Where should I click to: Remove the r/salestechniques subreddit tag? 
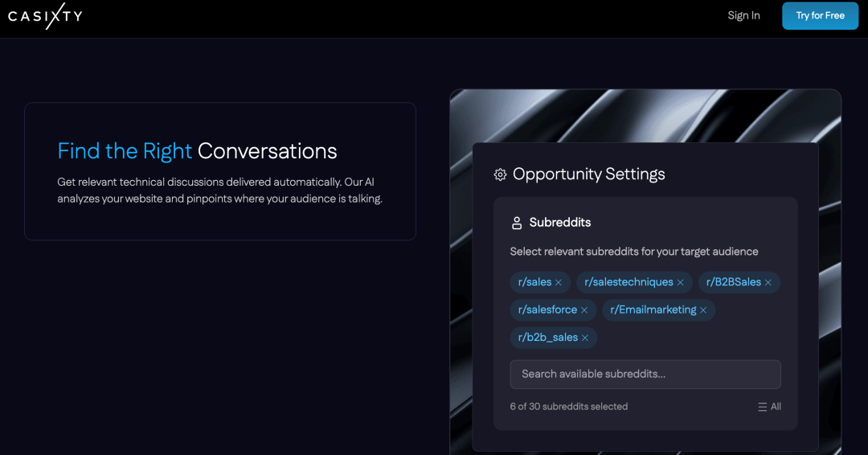pyautogui.click(x=680, y=282)
